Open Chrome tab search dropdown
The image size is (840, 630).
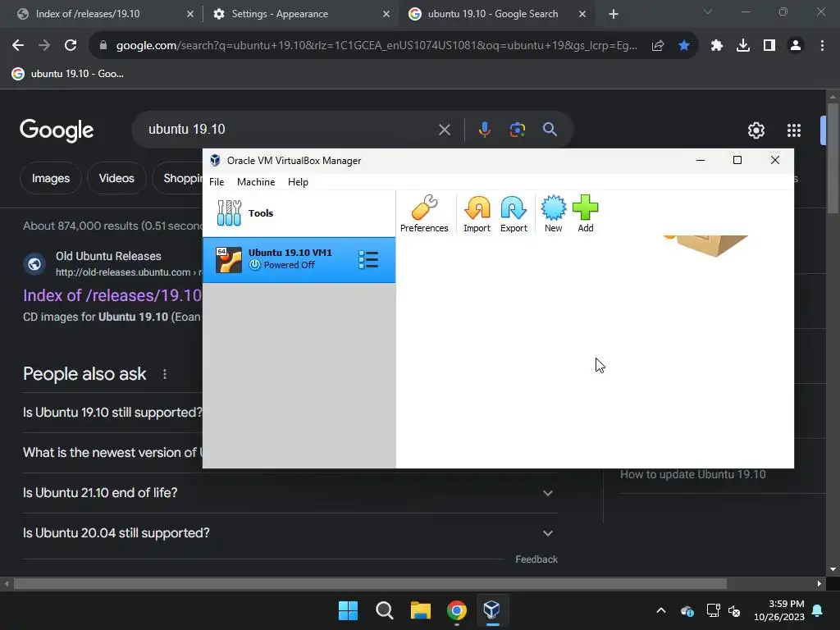coord(708,11)
